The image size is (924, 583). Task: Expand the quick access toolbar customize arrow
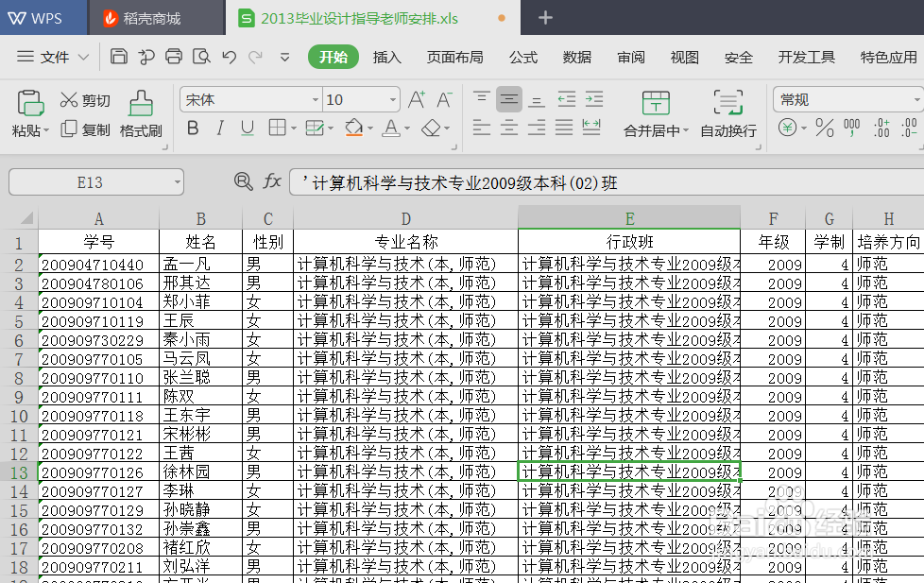click(x=284, y=58)
